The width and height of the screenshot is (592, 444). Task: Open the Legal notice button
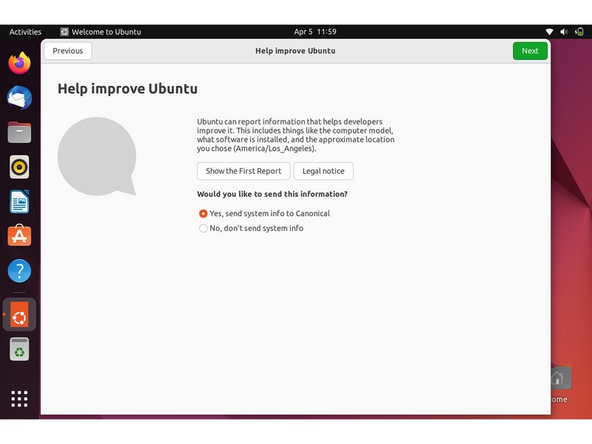click(x=324, y=171)
